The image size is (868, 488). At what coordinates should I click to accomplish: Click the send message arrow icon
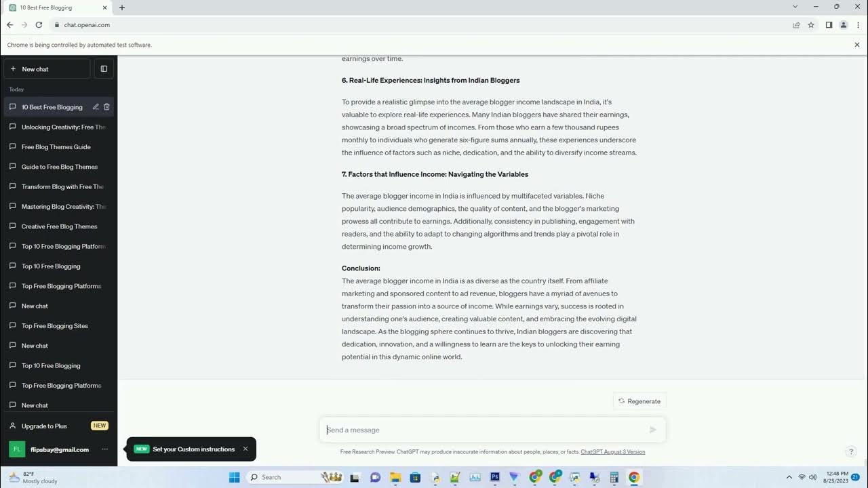(x=652, y=430)
